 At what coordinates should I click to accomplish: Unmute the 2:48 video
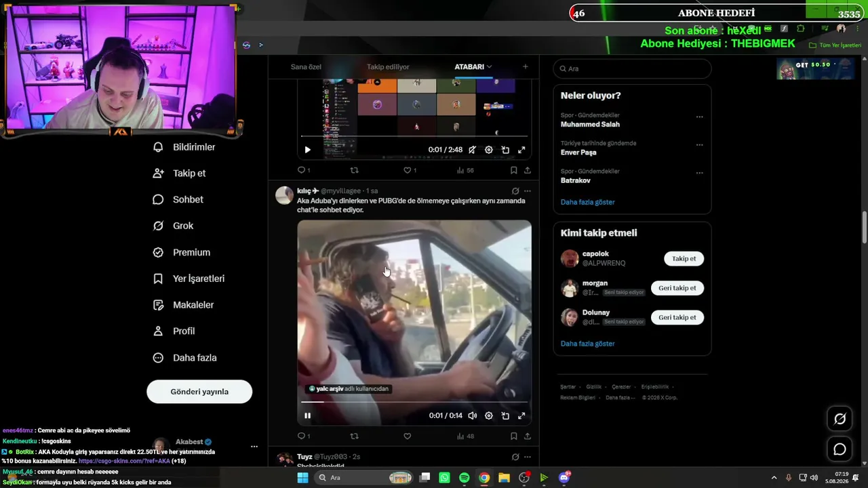(x=472, y=150)
